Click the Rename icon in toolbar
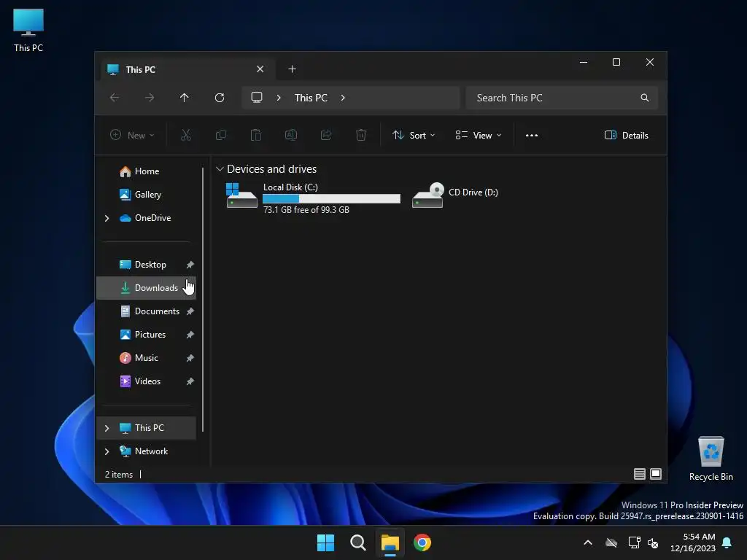Viewport: 747px width, 560px height. click(x=291, y=135)
